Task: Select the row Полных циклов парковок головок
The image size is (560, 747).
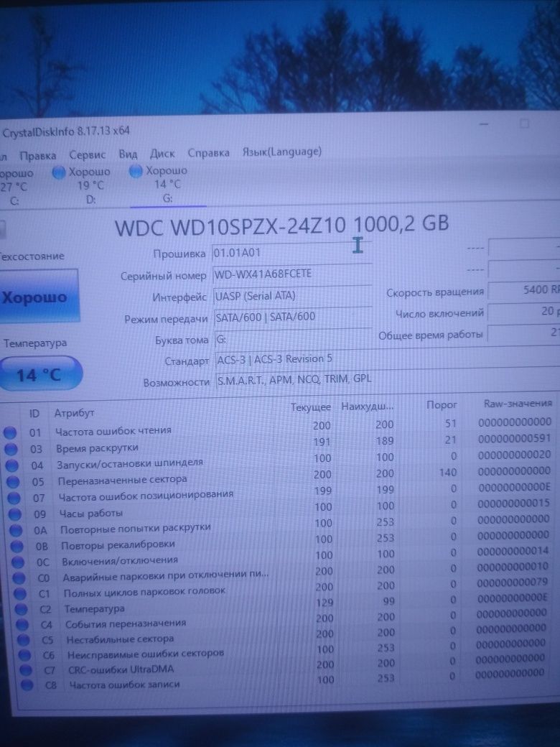Action: (x=282, y=588)
